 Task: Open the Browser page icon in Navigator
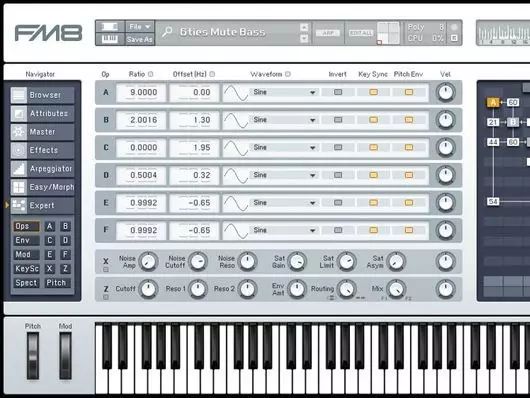(19, 95)
